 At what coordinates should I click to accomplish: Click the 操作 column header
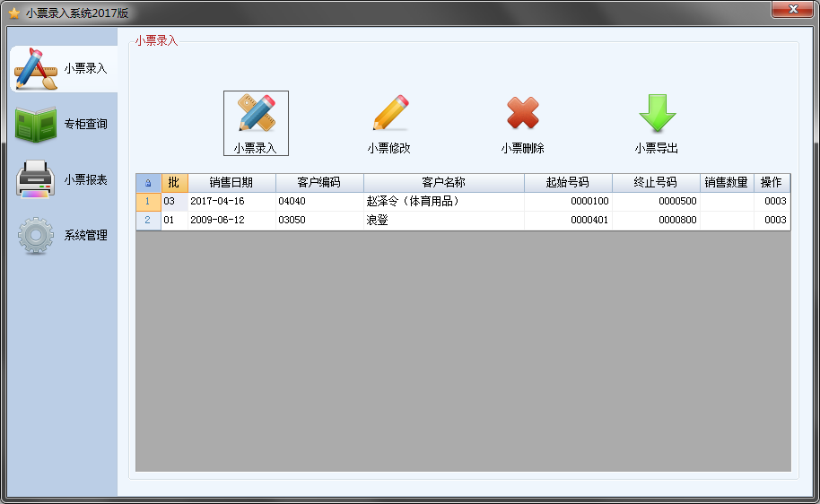coord(772,183)
